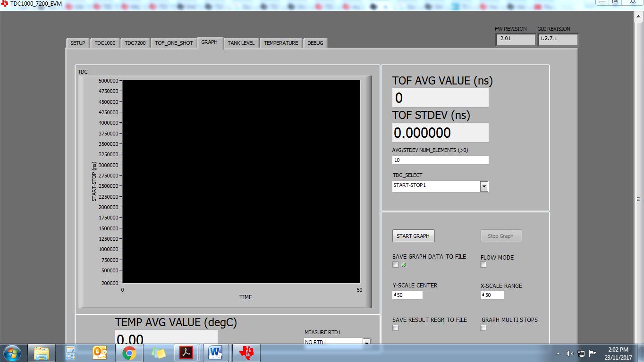Open the Action Center flag icon

[593, 354]
